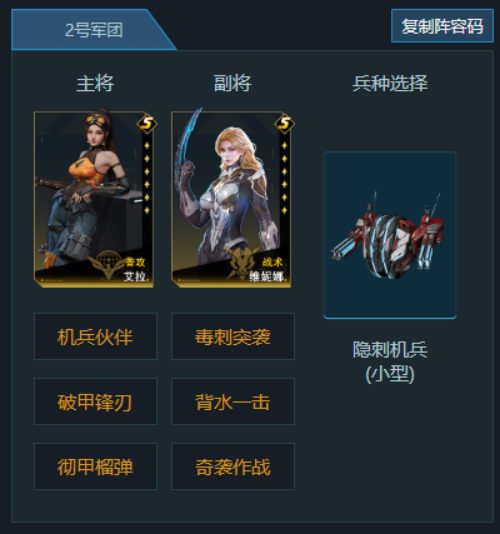500x534 pixels.
Task: Click the S rank badge on 艾拉
Action: [147, 123]
